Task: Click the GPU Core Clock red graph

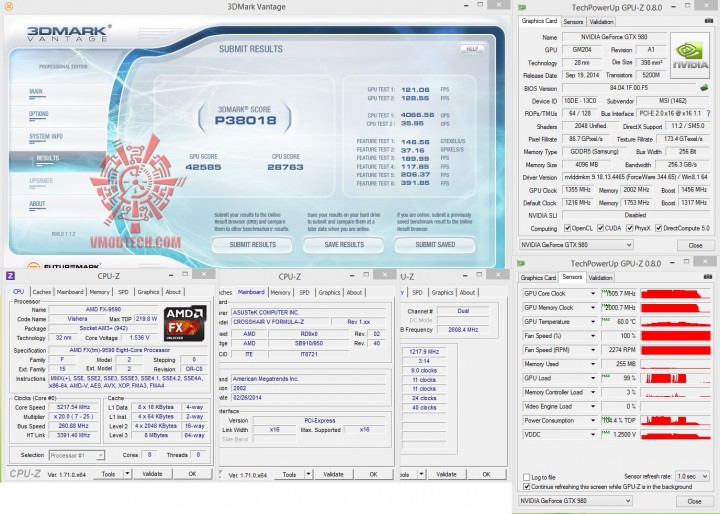Action: click(x=675, y=293)
